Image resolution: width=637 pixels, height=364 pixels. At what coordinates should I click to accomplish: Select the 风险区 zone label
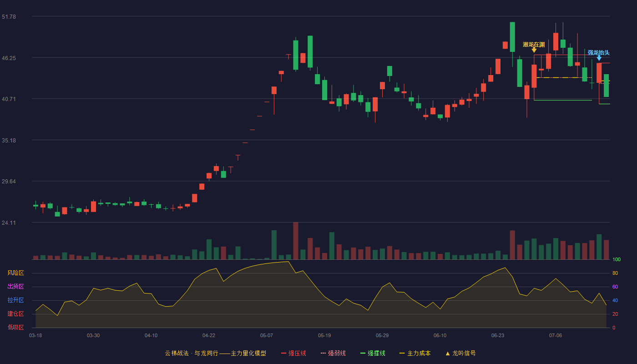pos(15,273)
